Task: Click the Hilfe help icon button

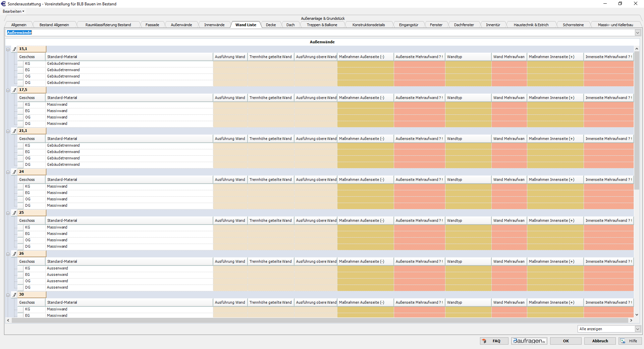Action: pyautogui.click(x=623, y=341)
